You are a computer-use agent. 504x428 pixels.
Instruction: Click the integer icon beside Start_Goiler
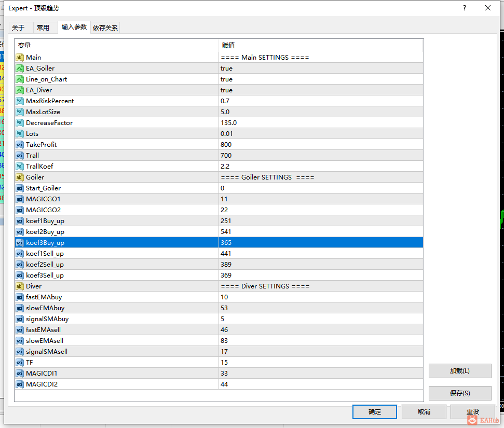click(x=20, y=188)
